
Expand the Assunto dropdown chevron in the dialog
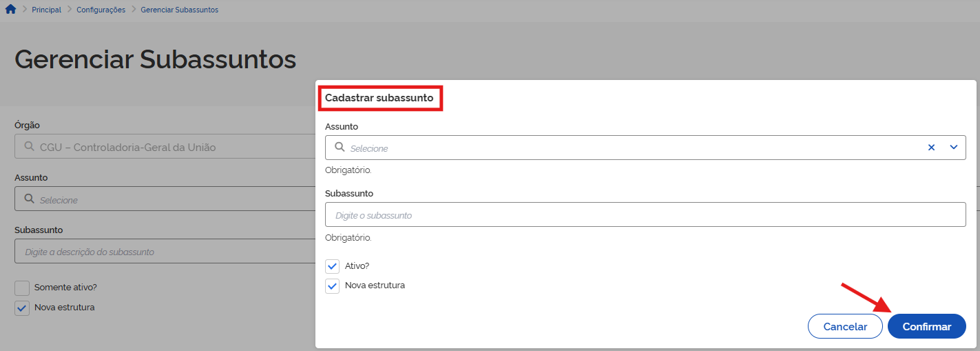(954, 147)
